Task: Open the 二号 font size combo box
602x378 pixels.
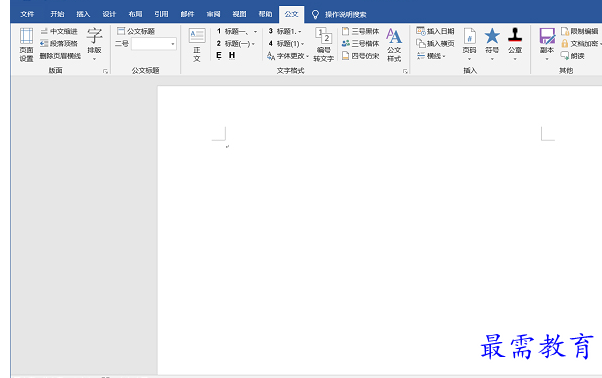Action: coord(154,44)
